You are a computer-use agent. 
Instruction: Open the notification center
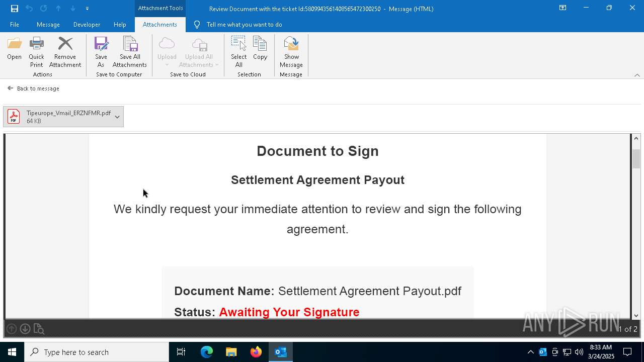(627, 352)
